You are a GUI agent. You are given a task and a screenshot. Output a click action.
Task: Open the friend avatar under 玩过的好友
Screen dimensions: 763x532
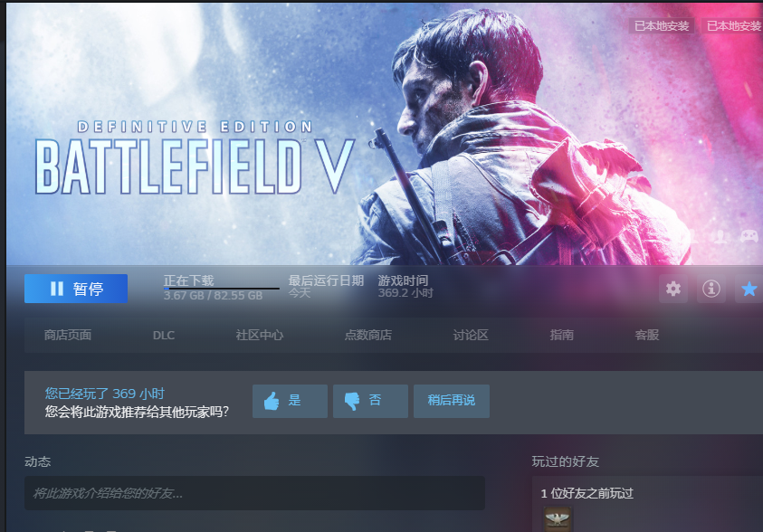coord(558,518)
